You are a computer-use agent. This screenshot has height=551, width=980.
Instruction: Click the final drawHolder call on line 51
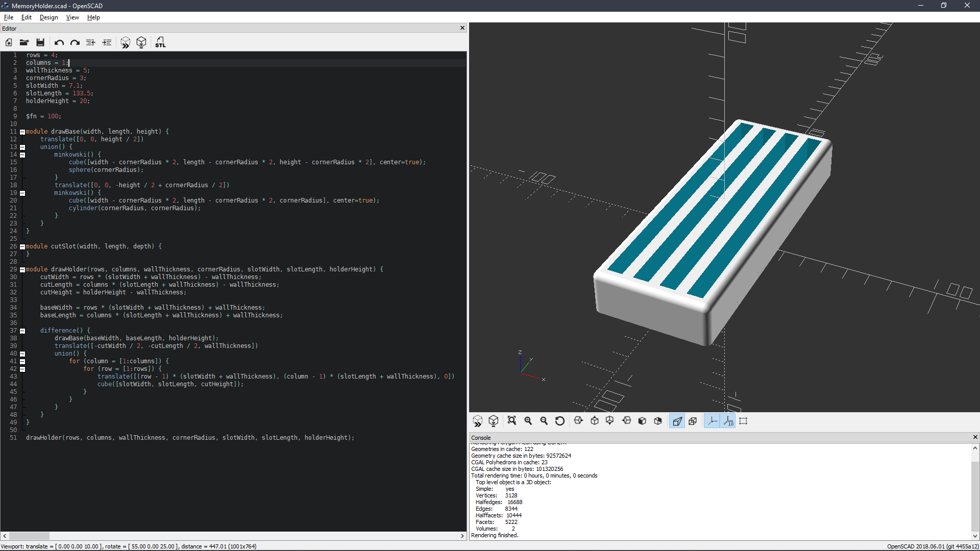[190, 438]
